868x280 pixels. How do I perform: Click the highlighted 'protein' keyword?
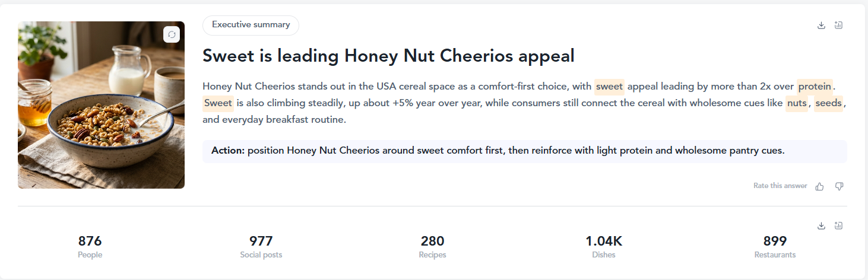815,87
